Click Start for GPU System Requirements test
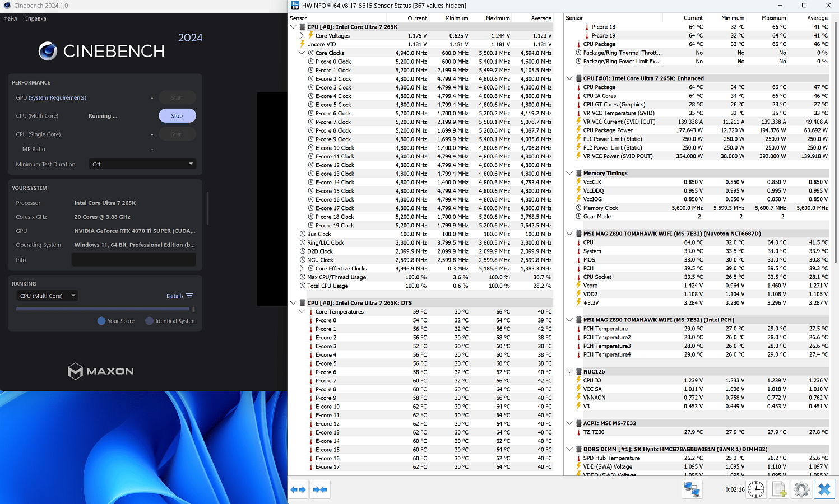 177,97
